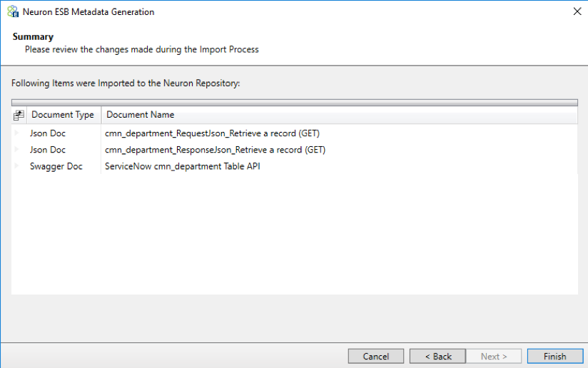Go to previous step with Back
Screen dimensions: 588x368
(437, 356)
